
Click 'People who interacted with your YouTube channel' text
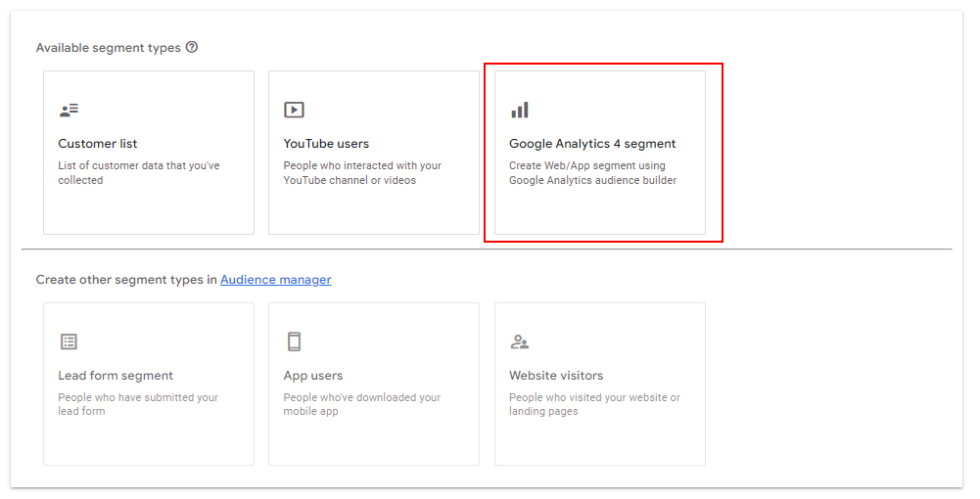362,173
